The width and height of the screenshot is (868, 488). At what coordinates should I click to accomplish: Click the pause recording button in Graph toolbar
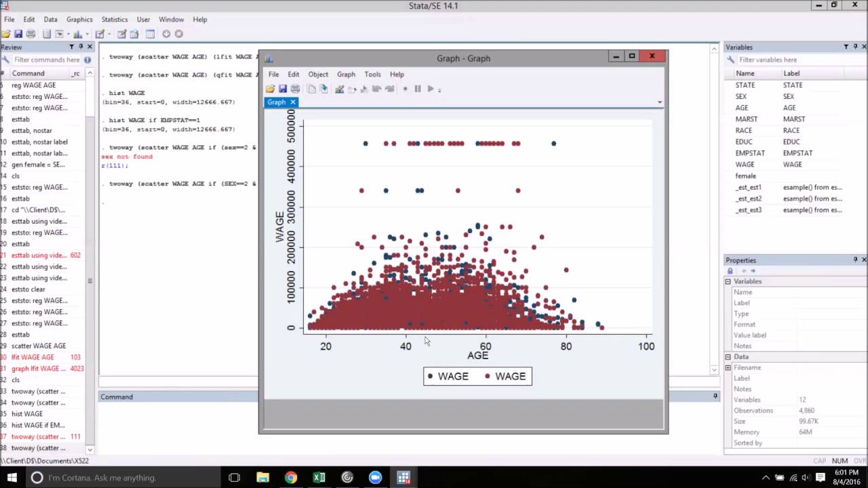tap(418, 89)
